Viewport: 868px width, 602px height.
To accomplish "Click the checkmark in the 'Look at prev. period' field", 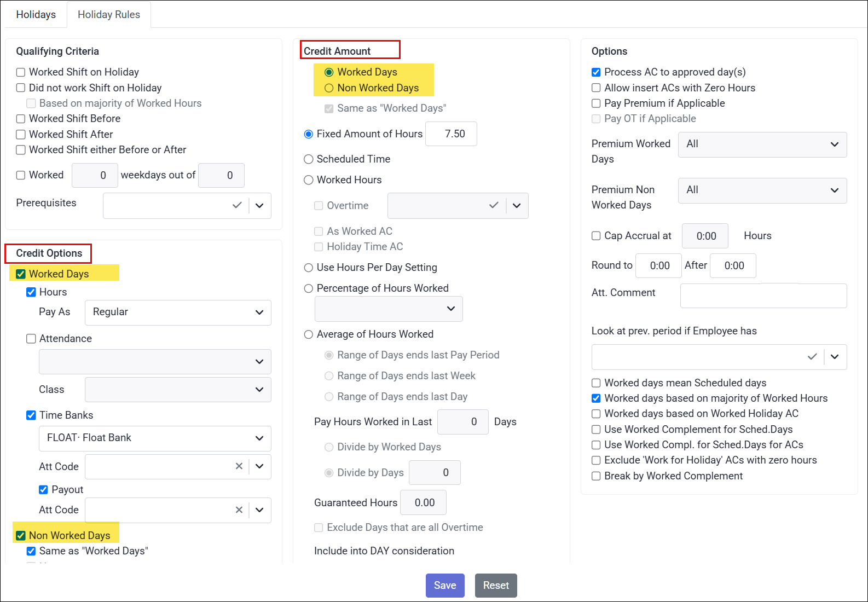I will (x=812, y=357).
